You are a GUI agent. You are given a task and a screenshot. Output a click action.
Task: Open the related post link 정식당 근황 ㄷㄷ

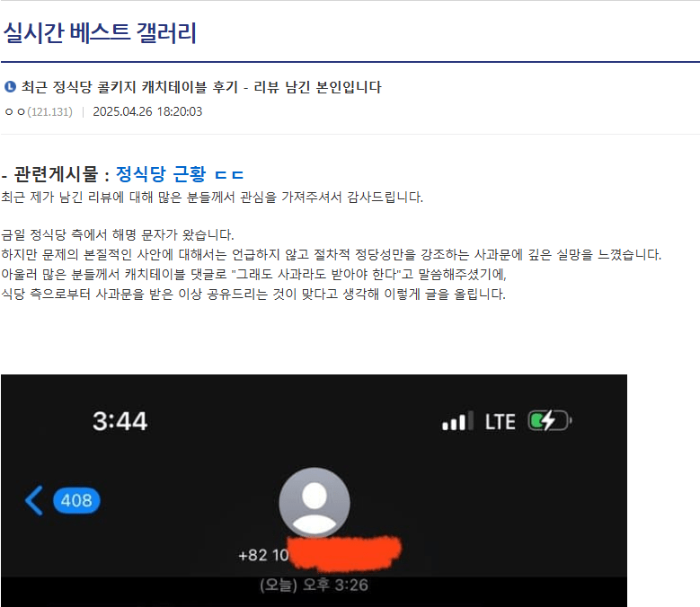[x=180, y=174]
